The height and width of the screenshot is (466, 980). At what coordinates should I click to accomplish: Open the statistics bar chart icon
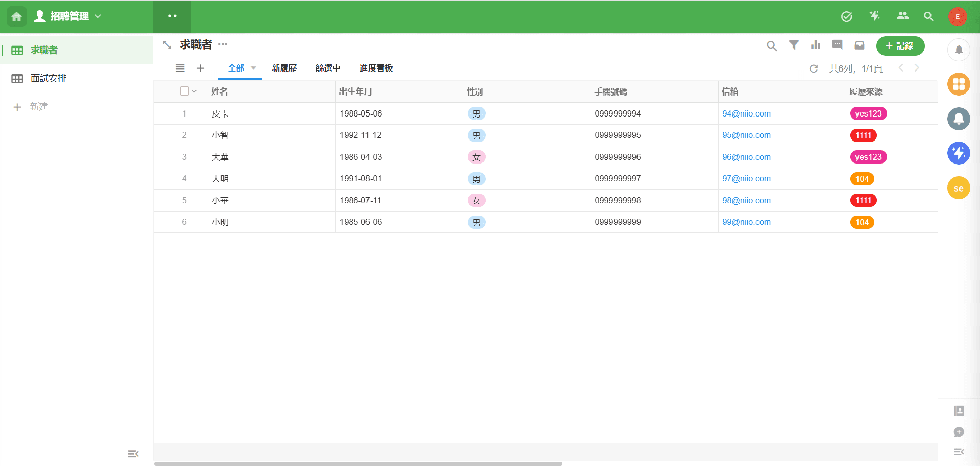click(816, 45)
